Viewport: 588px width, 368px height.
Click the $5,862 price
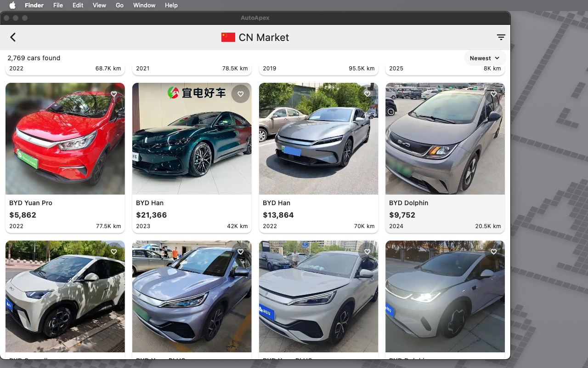tap(23, 215)
